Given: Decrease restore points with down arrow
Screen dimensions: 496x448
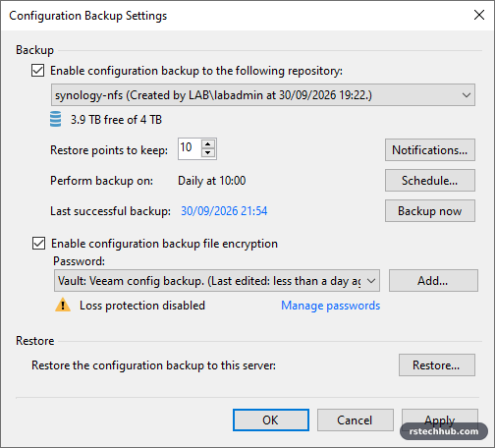Looking at the screenshot, I should tap(208, 153).
